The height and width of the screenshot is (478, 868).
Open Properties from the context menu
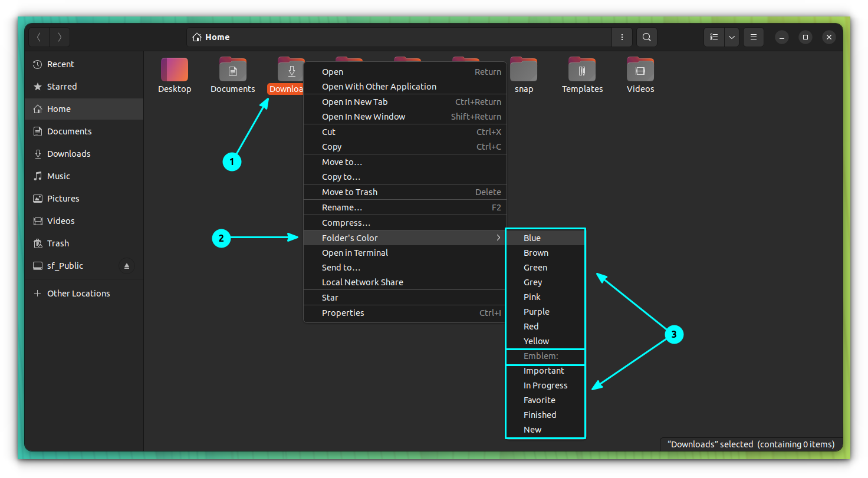coord(405,313)
